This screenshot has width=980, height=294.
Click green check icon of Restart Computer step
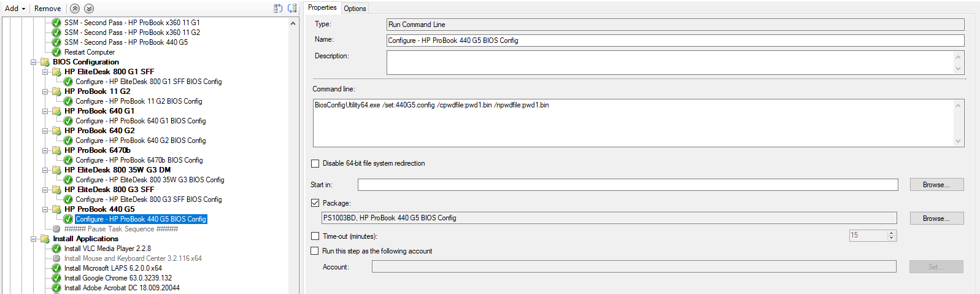tap(56, 52)
